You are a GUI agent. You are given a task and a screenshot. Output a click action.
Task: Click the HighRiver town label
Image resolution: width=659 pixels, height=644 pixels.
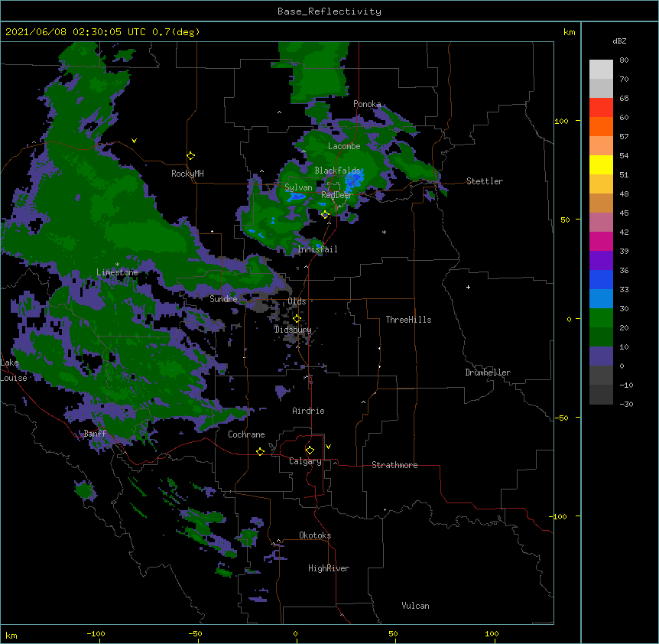click(329, 568)
